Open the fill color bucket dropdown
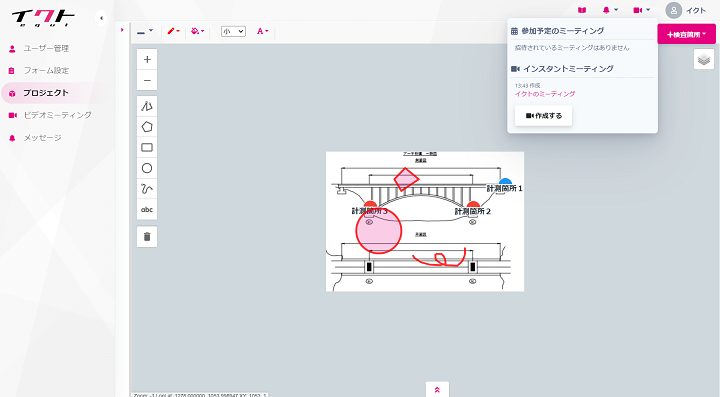 198,31
